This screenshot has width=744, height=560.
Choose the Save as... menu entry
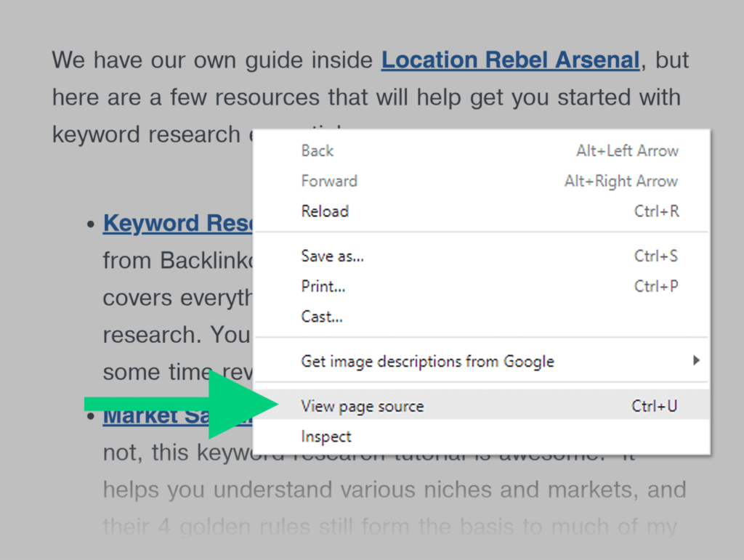point(333,256)
